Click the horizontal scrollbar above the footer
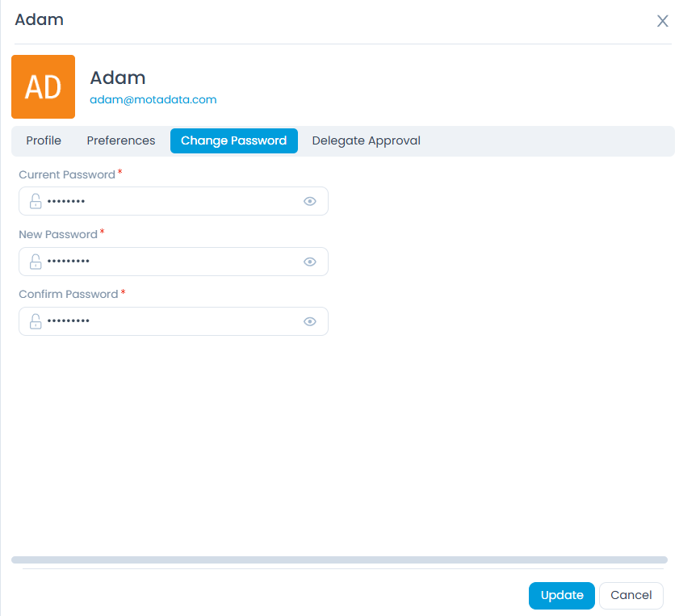This screenshot has height=616, width=679. pyautogui.click(x=339, y=559)
